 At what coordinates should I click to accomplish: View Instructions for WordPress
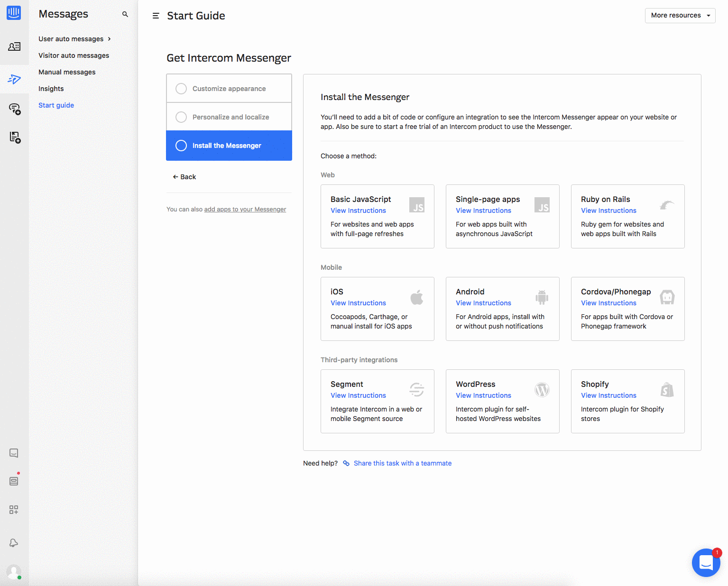484,395
